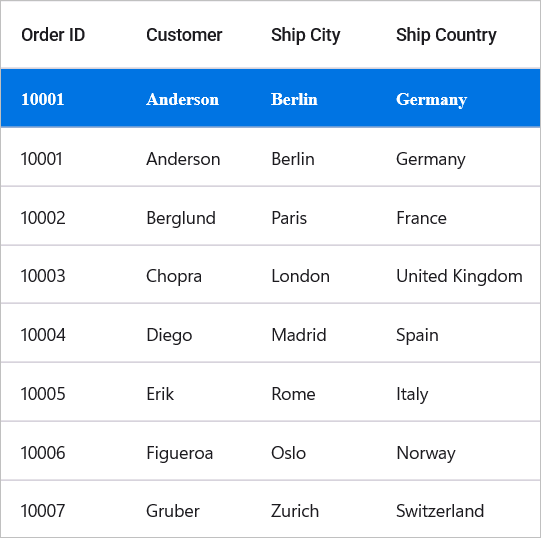This screenshot has width=541, height=538.
Task: Click the Madrid ship city cell
Action: (299, 335)
